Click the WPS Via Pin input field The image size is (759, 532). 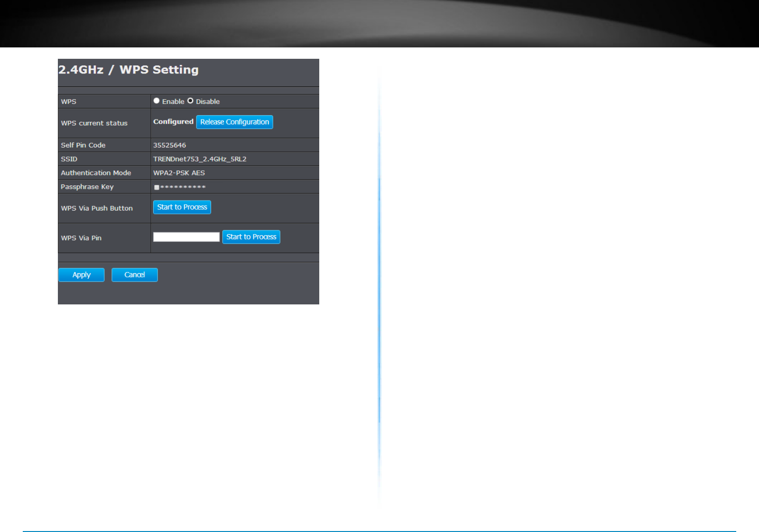(186, 237)
